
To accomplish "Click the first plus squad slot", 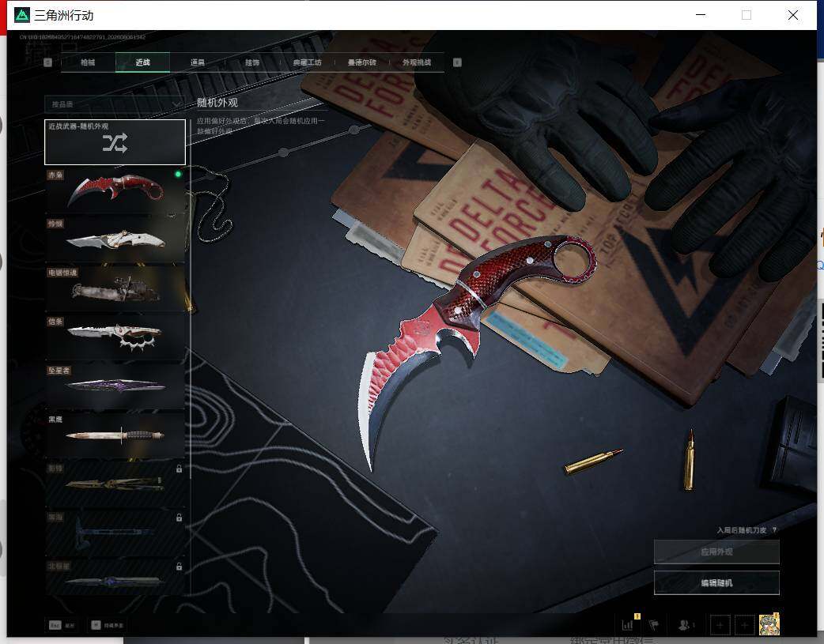I will pos(720,625).
